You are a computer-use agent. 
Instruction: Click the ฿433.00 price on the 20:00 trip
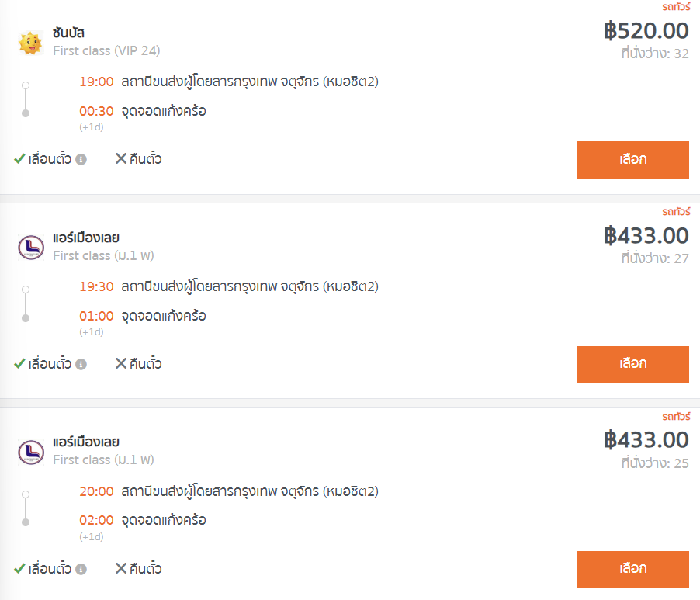[646, 440]
